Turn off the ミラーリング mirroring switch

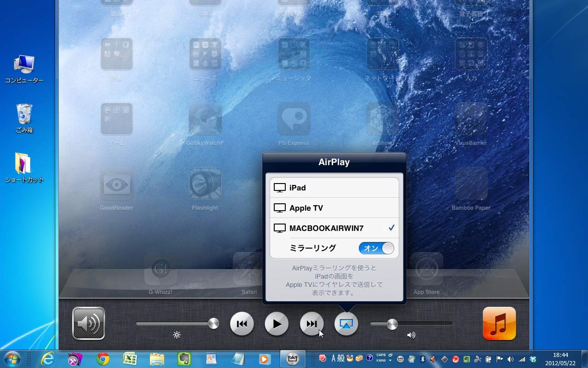pyautogui.click(x=376, y=248)
